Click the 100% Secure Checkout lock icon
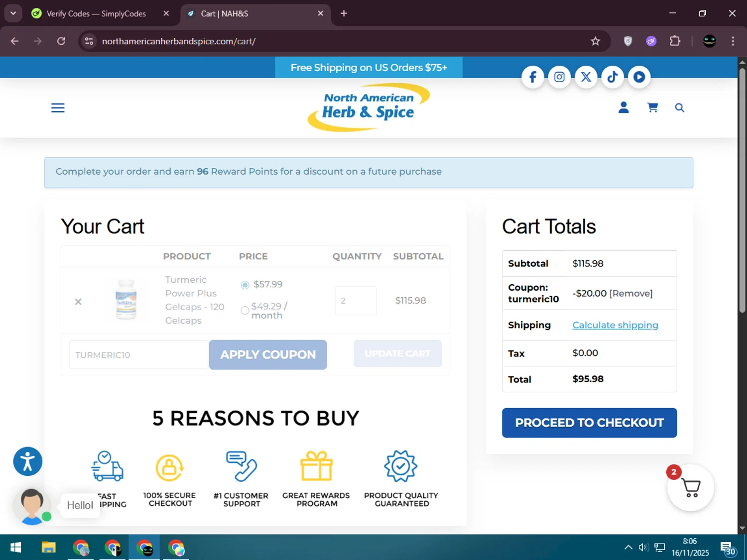The image size is (747, 560). pyautogui.click(x=169, y=467)
